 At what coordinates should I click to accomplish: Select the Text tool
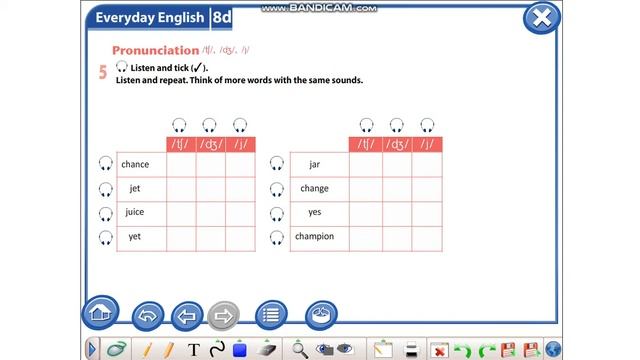[194, 350]
